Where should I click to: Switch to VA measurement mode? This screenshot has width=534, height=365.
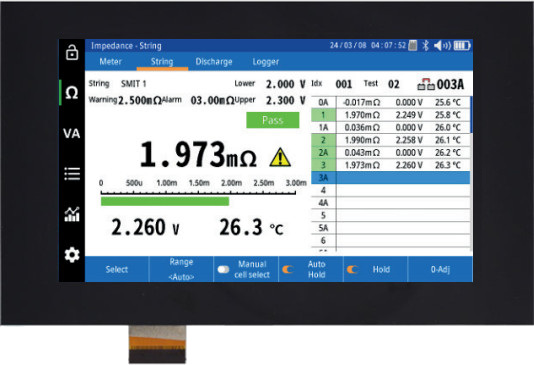tap(72, 133)
